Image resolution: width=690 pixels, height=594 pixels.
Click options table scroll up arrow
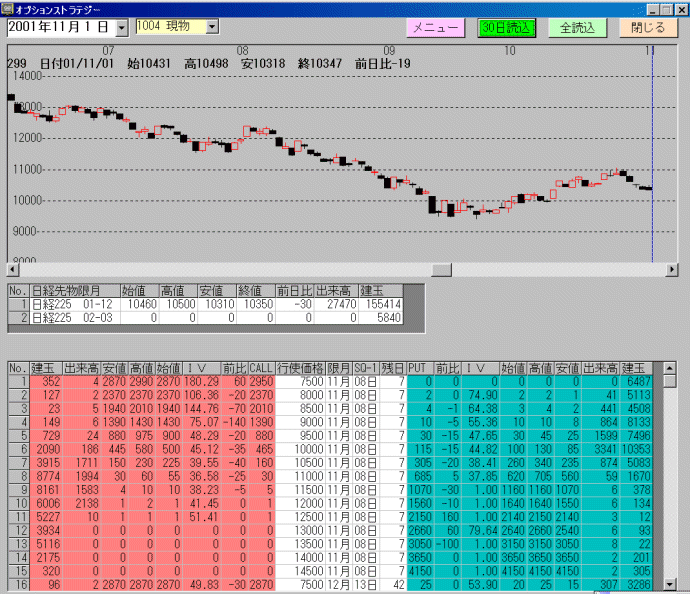[x=669, y=368]
